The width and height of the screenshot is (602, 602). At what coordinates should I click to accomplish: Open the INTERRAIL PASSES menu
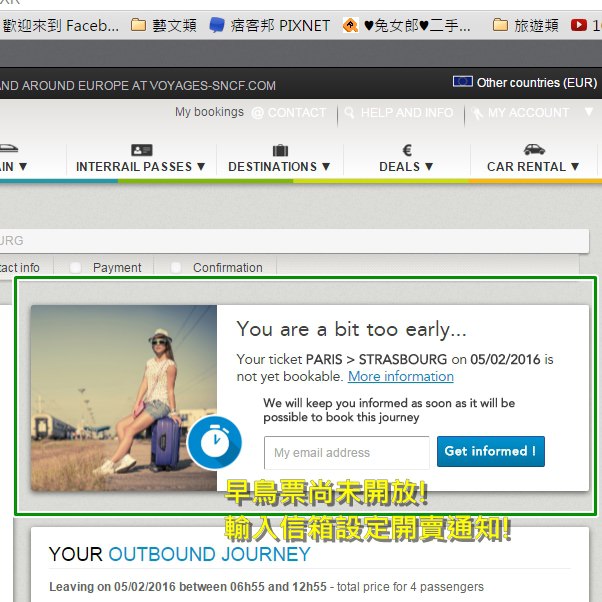pos(141,167)
